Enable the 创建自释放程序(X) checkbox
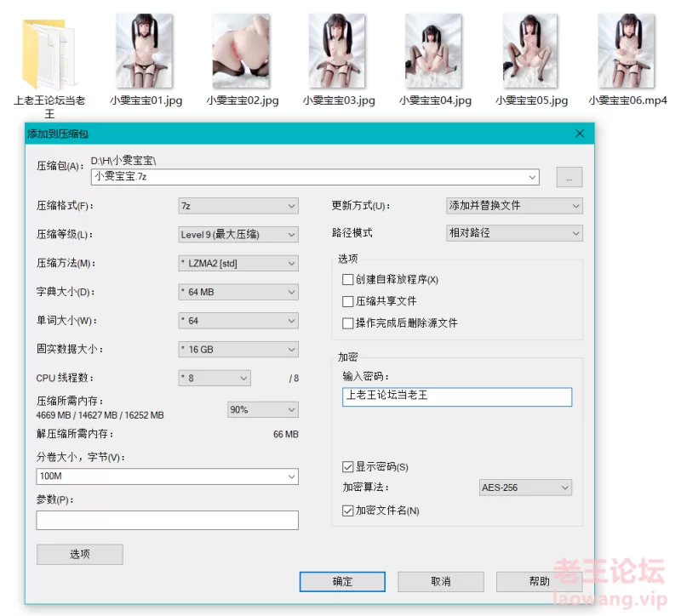This screenshot has height=616, width=681. click(x=347, y=280)
